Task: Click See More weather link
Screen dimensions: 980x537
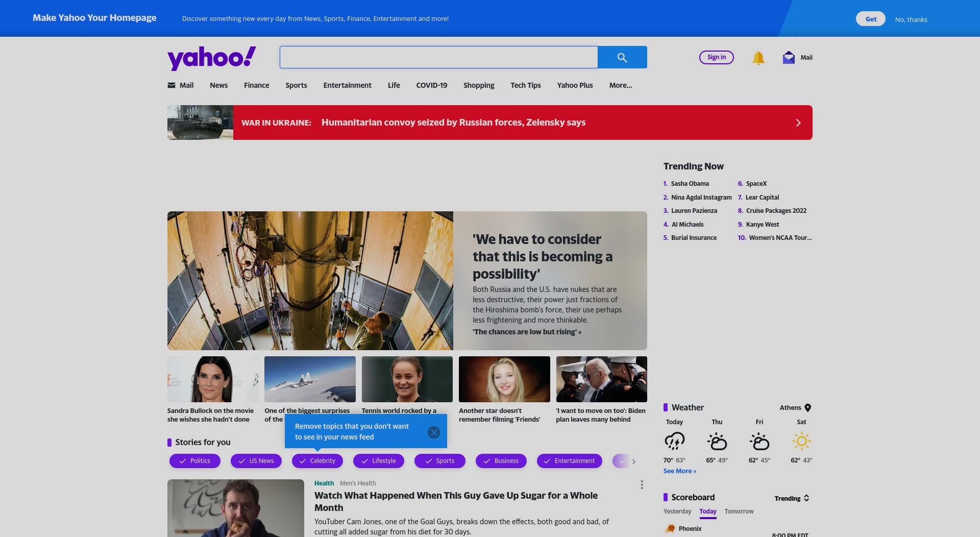Action: (x=679, y=471)
